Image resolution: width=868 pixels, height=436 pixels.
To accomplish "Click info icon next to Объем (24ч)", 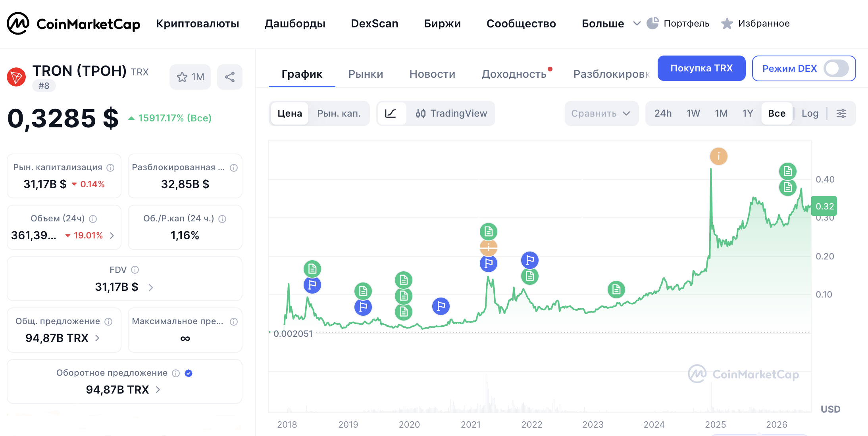I will [x=93, y=219].
